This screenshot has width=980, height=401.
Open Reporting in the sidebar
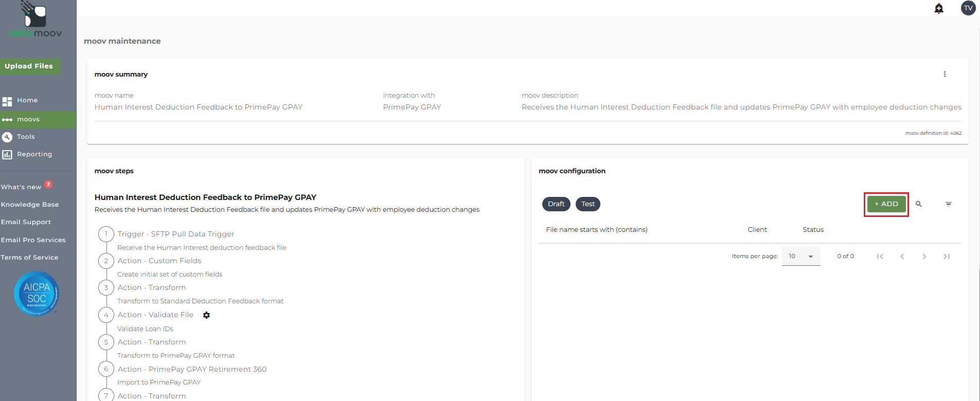(x=34, y=154)
